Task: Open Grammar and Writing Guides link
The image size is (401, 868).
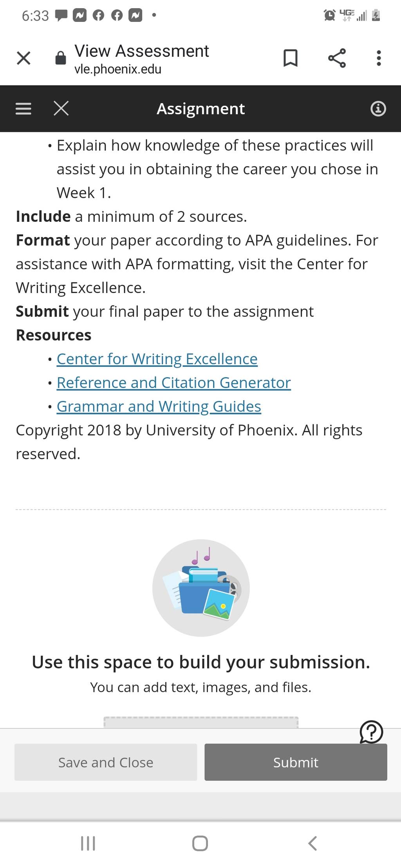Action: (x=159, y=406)
